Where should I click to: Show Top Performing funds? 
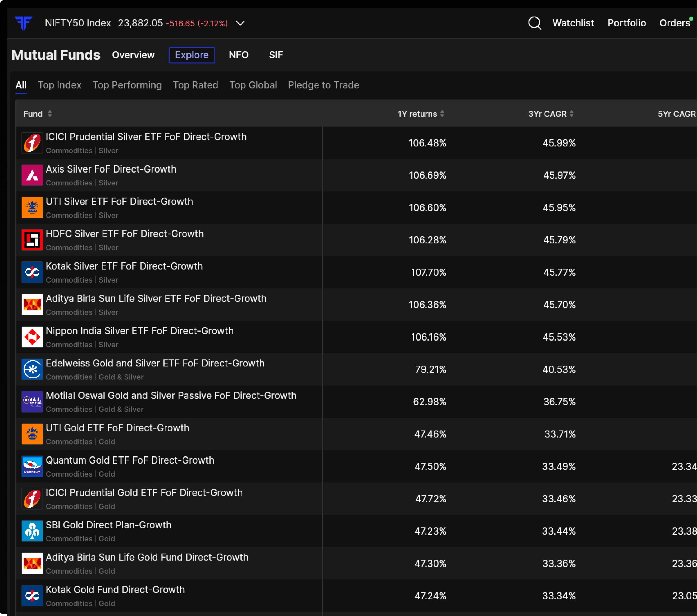127,85
